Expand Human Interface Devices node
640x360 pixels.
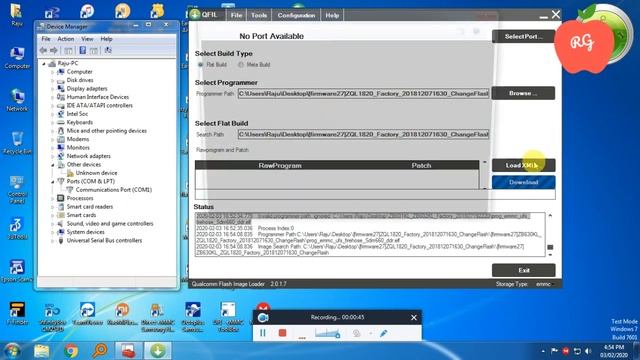(x=52, y=97)
